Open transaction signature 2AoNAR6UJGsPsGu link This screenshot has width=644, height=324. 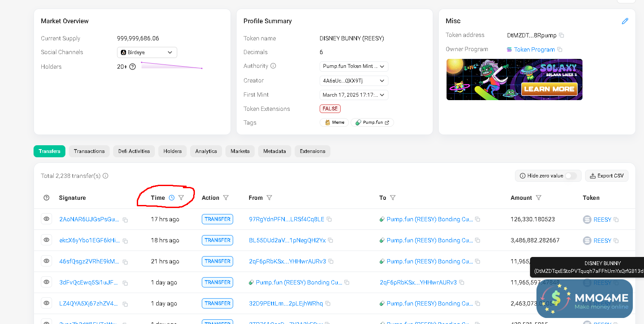click(x=89, y=219)
